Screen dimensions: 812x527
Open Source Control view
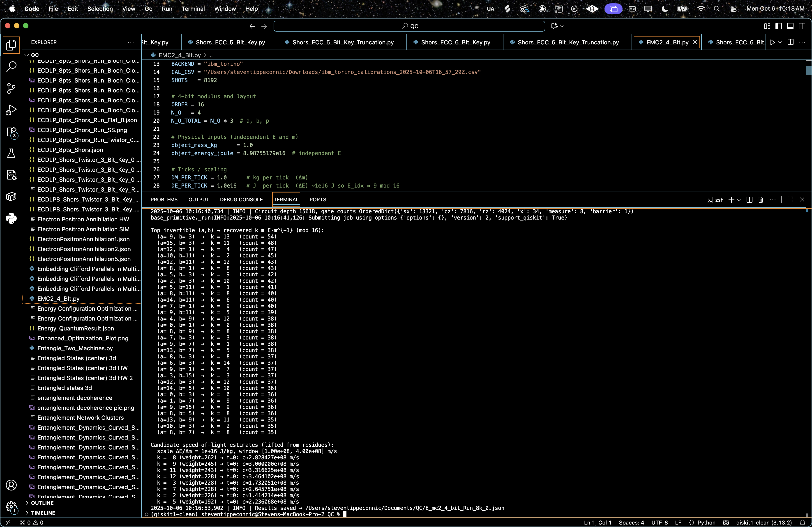[11, 88]
